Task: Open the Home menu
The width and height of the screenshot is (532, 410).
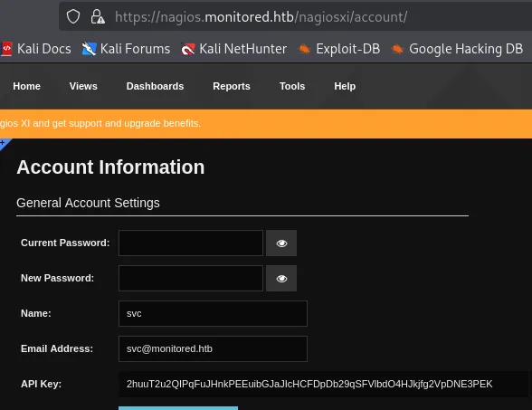Action: coord(26,86)
